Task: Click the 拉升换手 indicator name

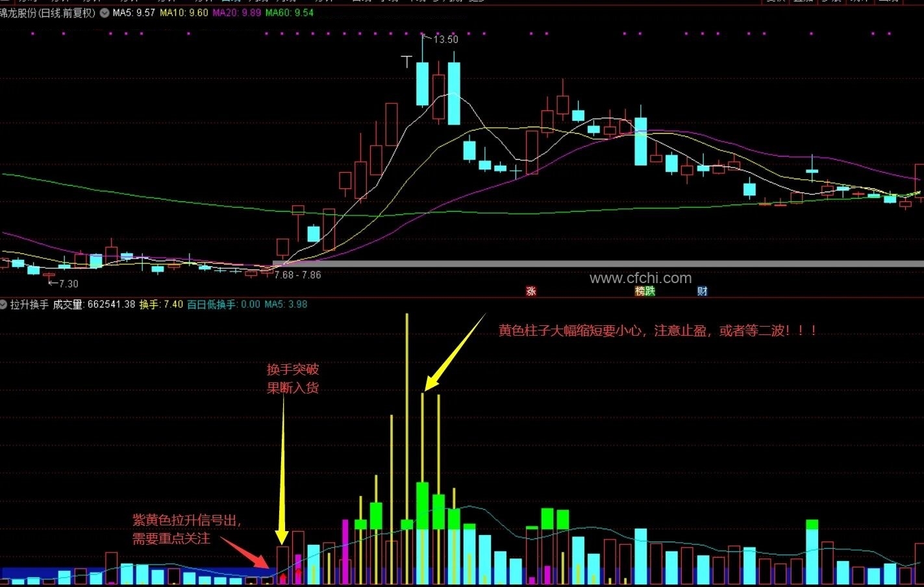Action: click(x=29, y=305)
